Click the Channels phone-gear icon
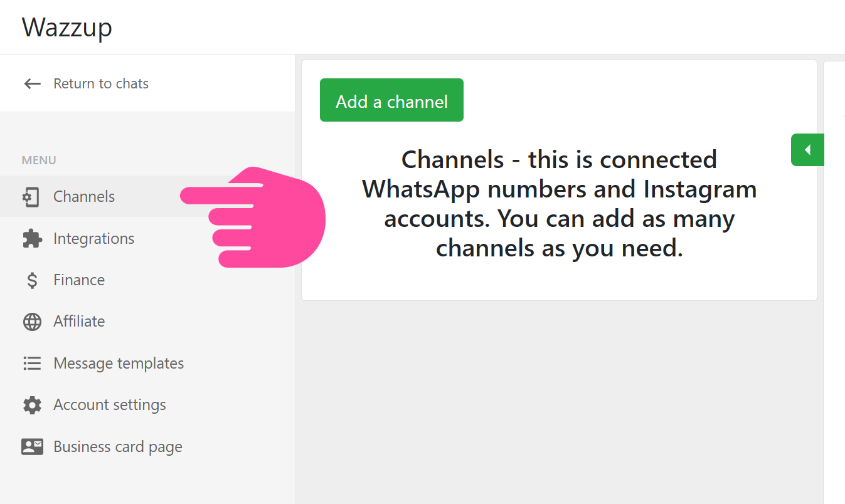The width and height of the screenshot is (845, 504). click(x=31, y=197)
